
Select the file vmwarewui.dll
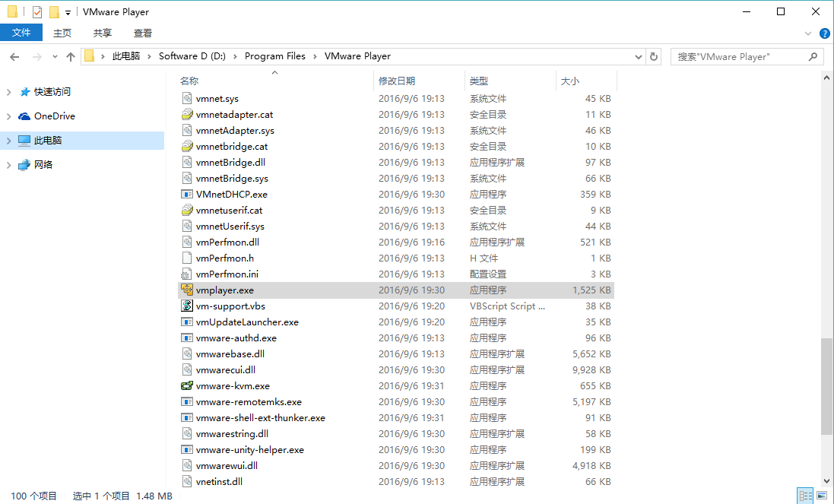coord(396,465)
